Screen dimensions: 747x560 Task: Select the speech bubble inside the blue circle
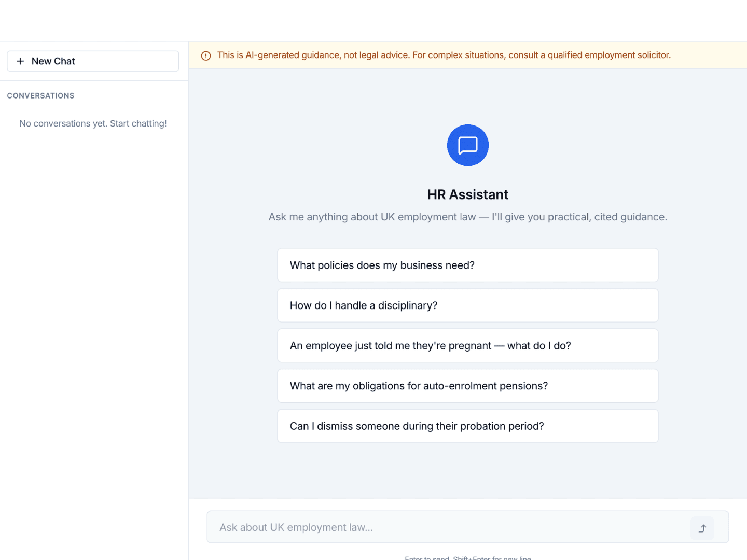[x=467, y=145]
